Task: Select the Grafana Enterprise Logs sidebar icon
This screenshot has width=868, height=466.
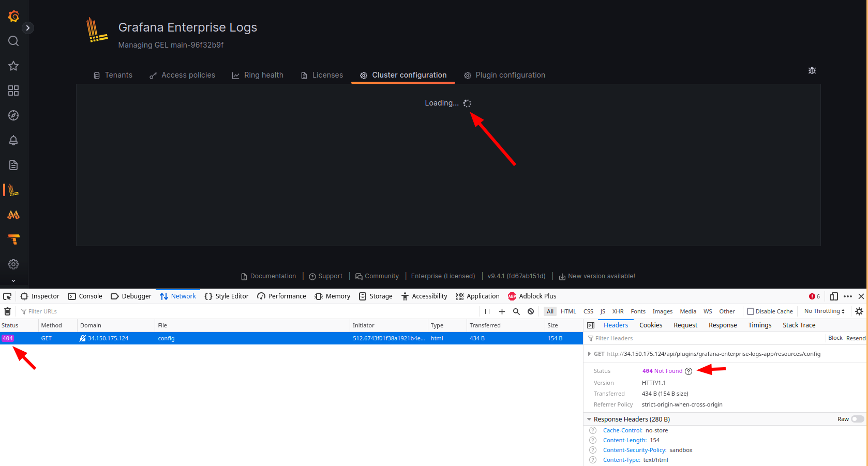Action: point(13,190)
